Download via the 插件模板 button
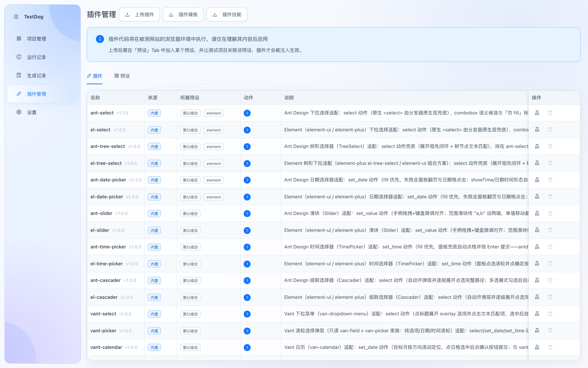The height and width of the screenshot is (368, 588). (183, 15)
